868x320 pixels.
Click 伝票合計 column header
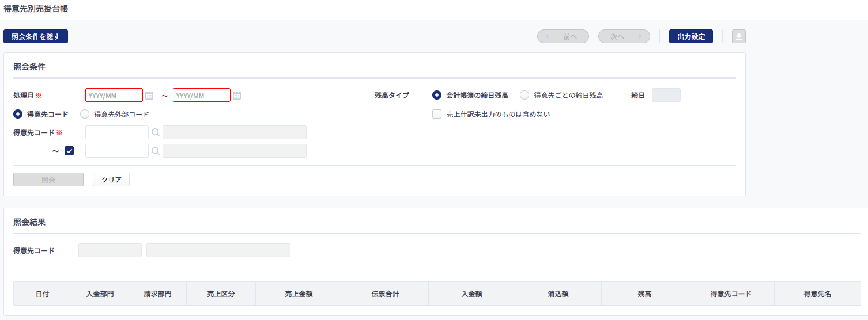[385, 294]
